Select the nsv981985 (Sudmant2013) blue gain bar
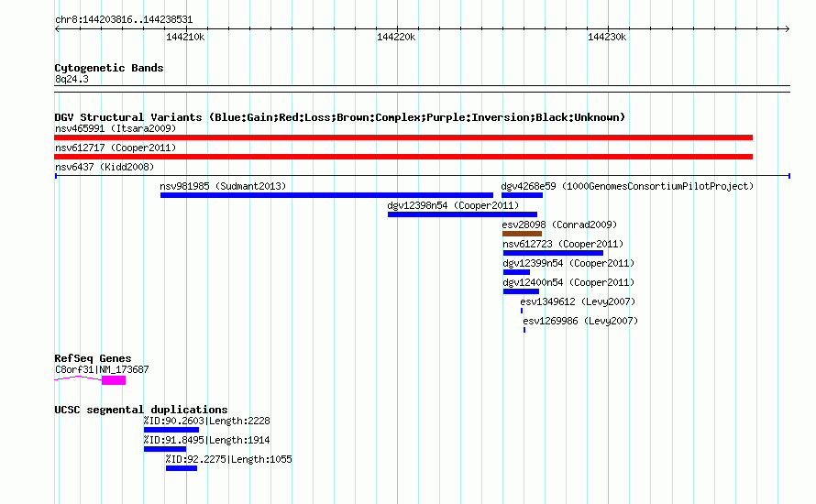The image size is (816, 504). click(x=326, y=195)
